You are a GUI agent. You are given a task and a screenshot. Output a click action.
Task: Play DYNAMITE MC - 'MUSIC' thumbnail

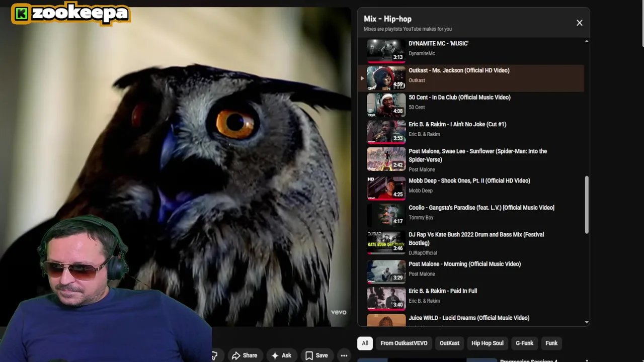[x=386, y=51]
